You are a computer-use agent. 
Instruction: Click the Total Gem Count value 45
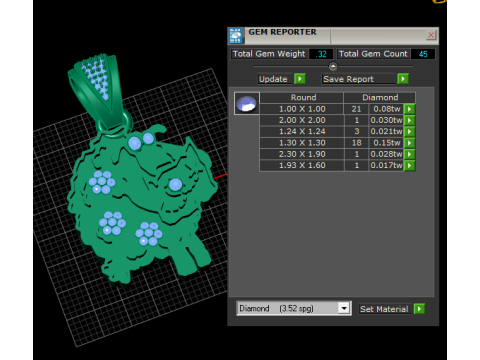click(423, 54)
